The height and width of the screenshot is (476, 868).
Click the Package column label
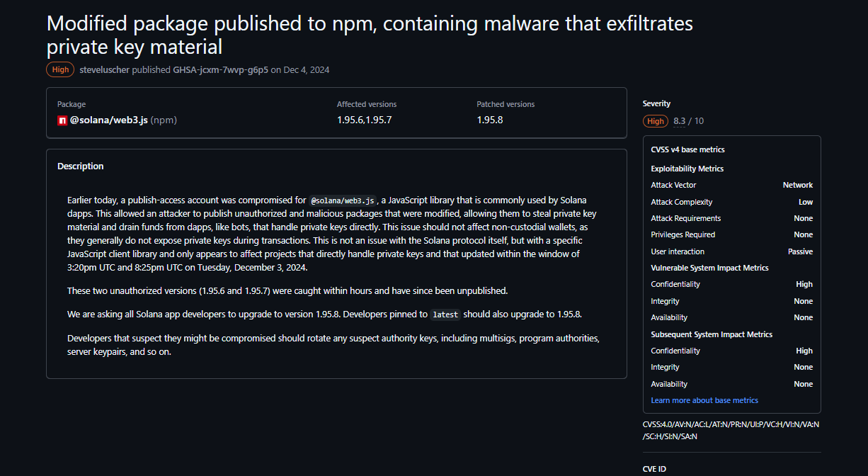tap(72, 104)
